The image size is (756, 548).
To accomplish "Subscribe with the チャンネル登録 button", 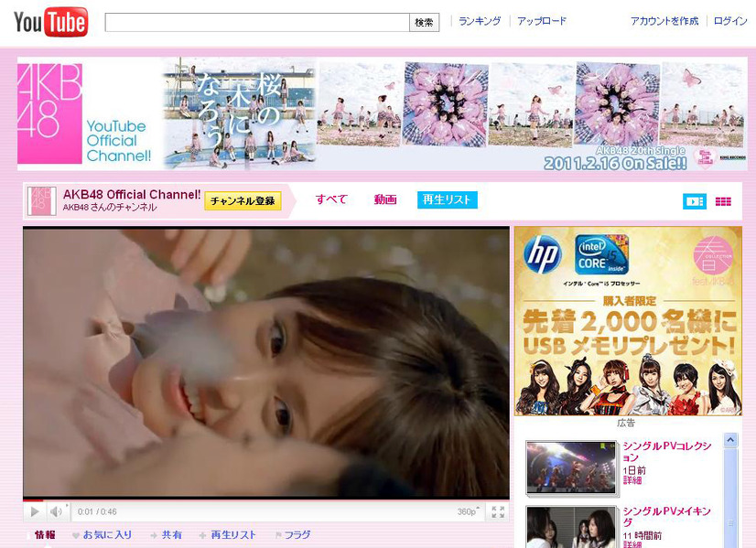I will point(243,201).
